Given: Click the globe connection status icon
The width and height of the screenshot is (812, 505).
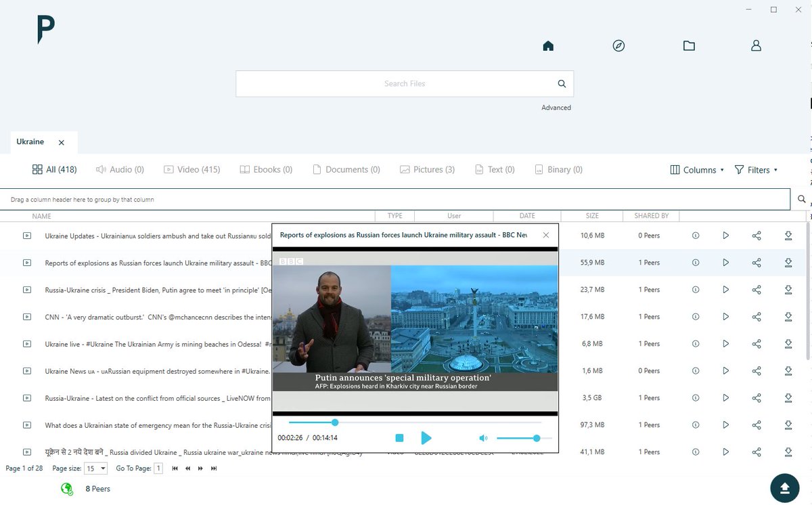Looking at the screenshot, I should 66,489.
